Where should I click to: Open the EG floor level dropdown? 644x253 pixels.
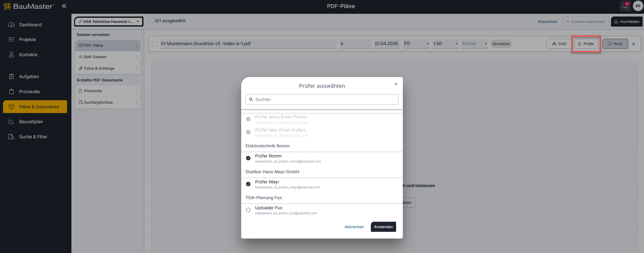416,44
